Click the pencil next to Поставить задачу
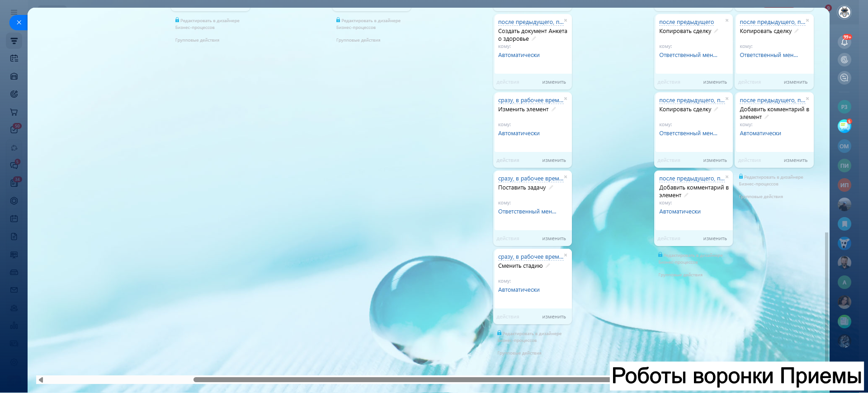Screen dimensions: 868x393 tap(551, 188)
